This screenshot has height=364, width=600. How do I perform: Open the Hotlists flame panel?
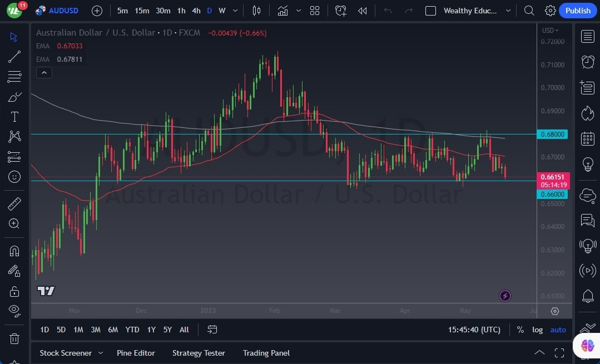click(588, 113)
